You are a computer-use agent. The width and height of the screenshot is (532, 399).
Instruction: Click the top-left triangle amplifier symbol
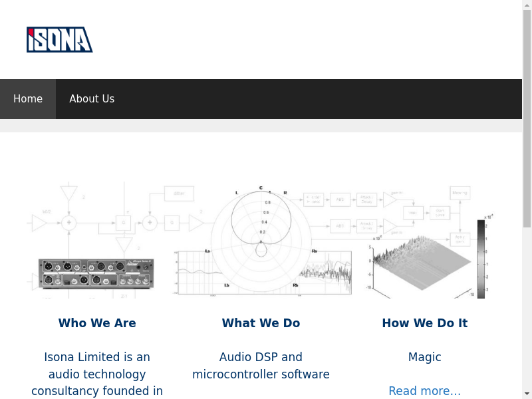click(68, 193)
